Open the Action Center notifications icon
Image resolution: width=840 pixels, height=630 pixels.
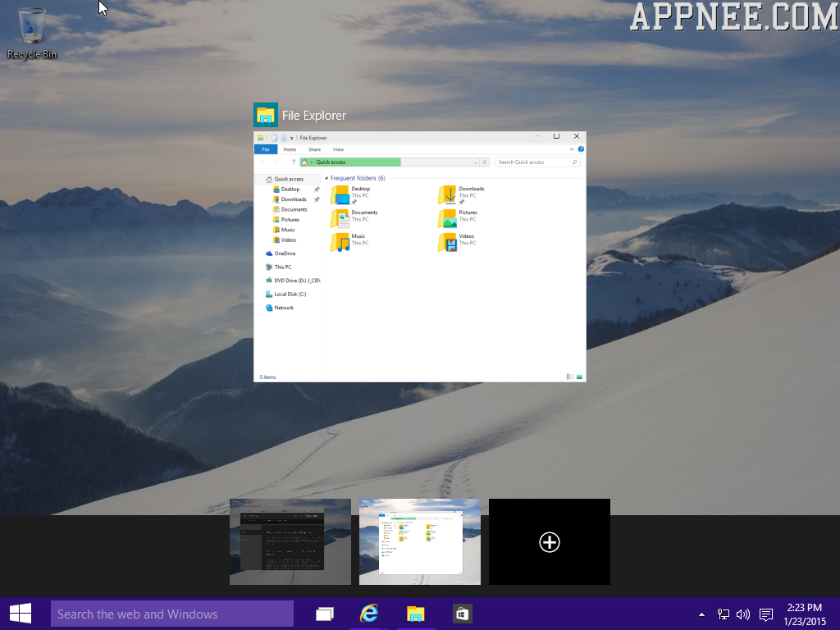pos(766,614)
